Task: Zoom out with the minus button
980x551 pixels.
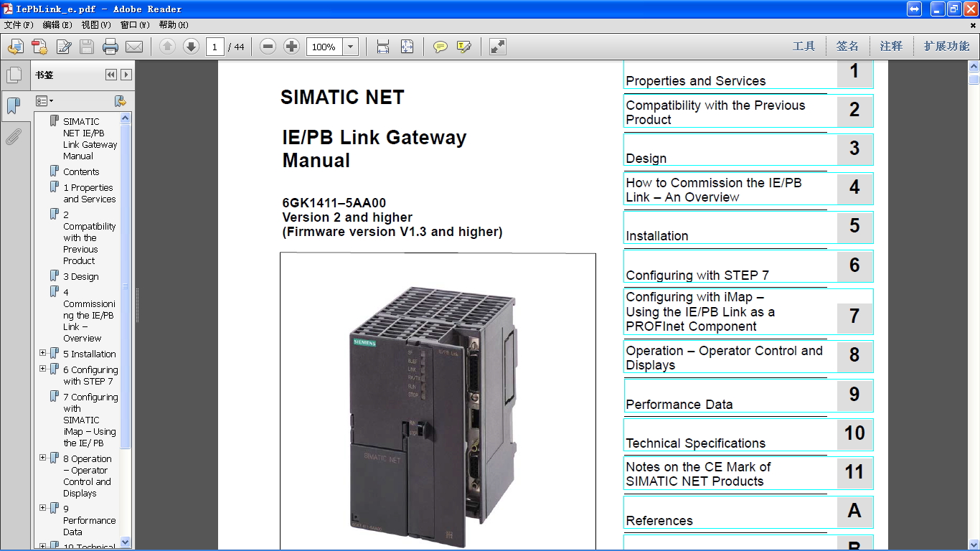Action: 268,47
